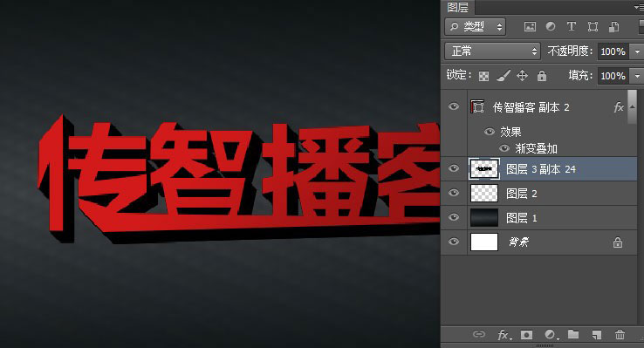This screenshot has width=644, height=348.
Task: Lock image pixels brush icon
Action: coord(504,76)
